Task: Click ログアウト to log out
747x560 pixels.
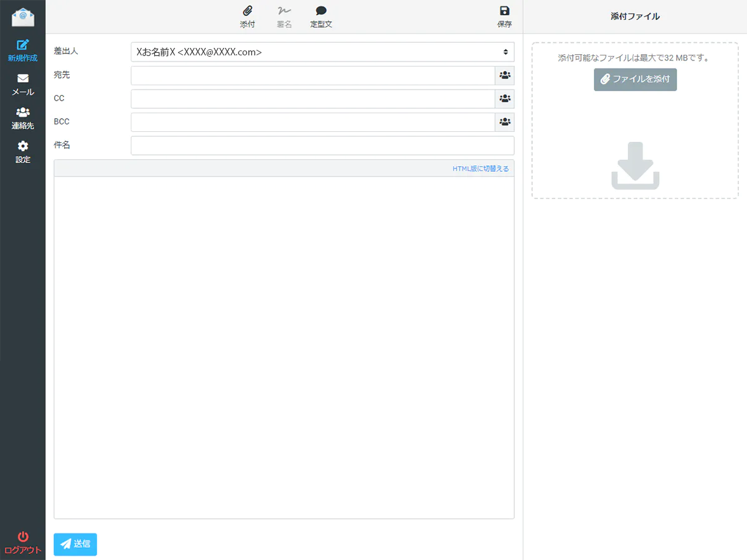Action: (x=23, y=543)
